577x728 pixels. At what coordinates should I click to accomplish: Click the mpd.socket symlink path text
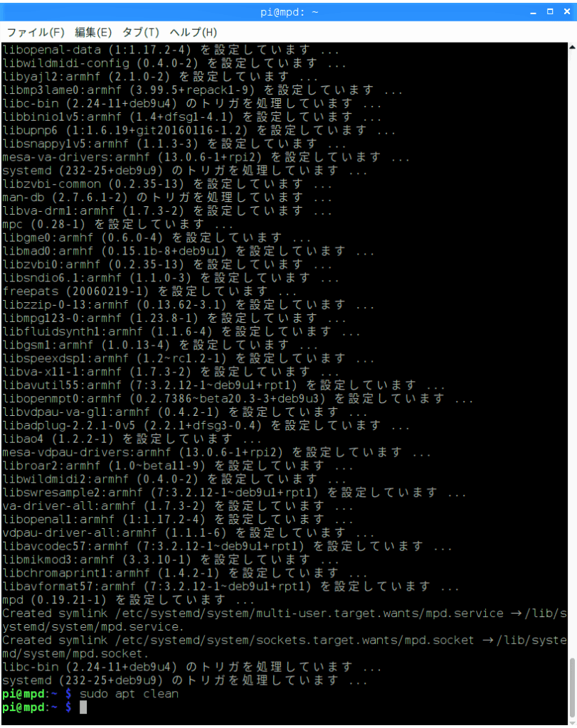coord(295,641)
